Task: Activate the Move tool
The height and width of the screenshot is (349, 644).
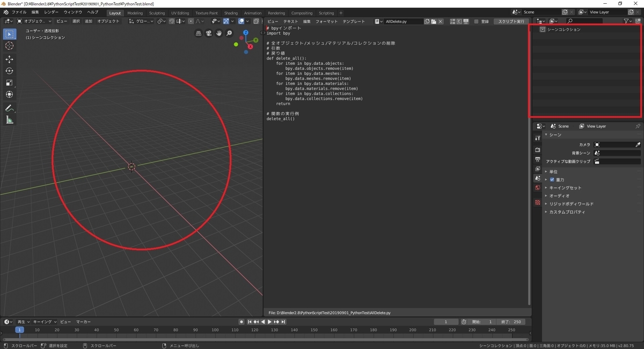Action: [x=9, y=59]
